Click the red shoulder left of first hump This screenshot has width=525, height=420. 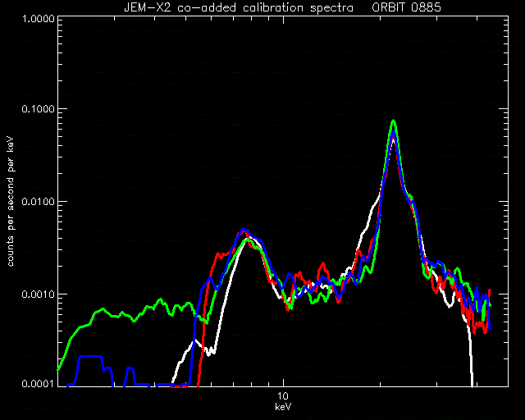pyautogui.click(x=221, y=255)
